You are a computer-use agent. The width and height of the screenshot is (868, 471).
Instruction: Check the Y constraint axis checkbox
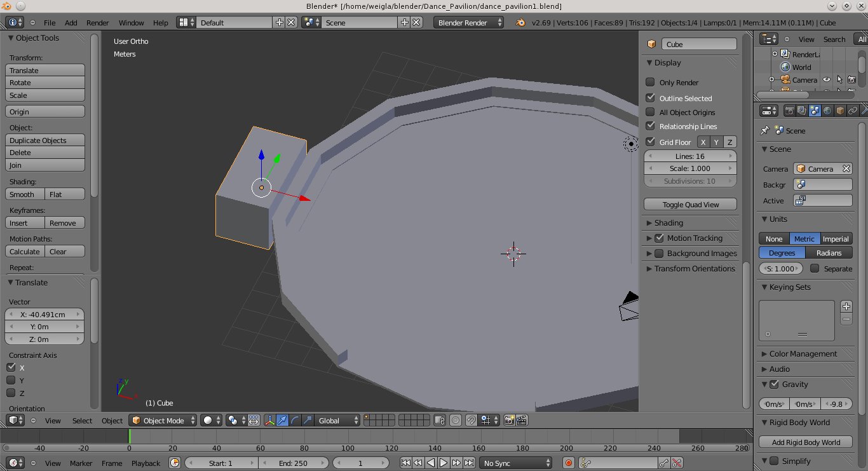(11, 380)
